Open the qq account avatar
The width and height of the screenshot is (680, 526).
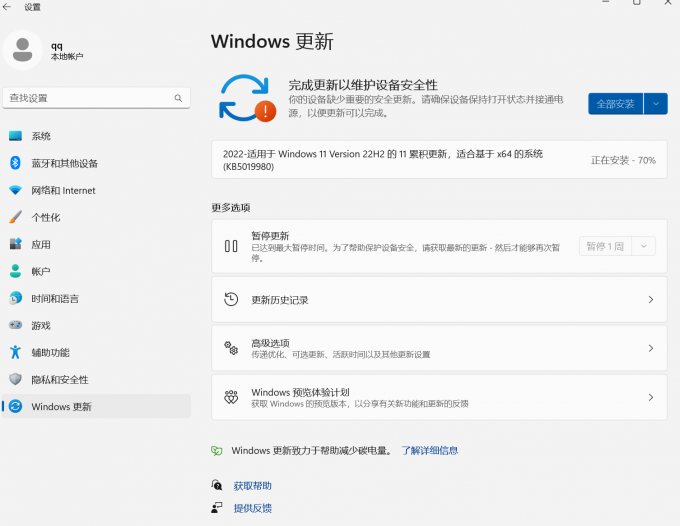(x=23, y=50)
